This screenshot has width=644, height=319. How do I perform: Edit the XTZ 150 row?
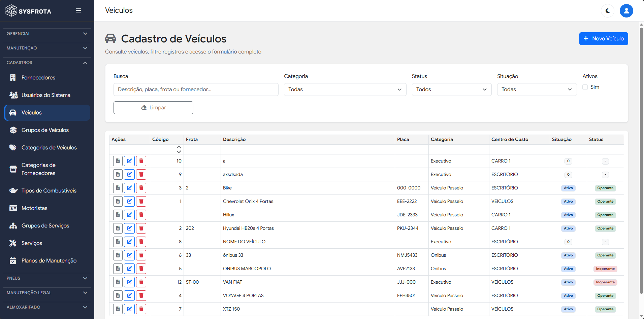click(129, 309)
